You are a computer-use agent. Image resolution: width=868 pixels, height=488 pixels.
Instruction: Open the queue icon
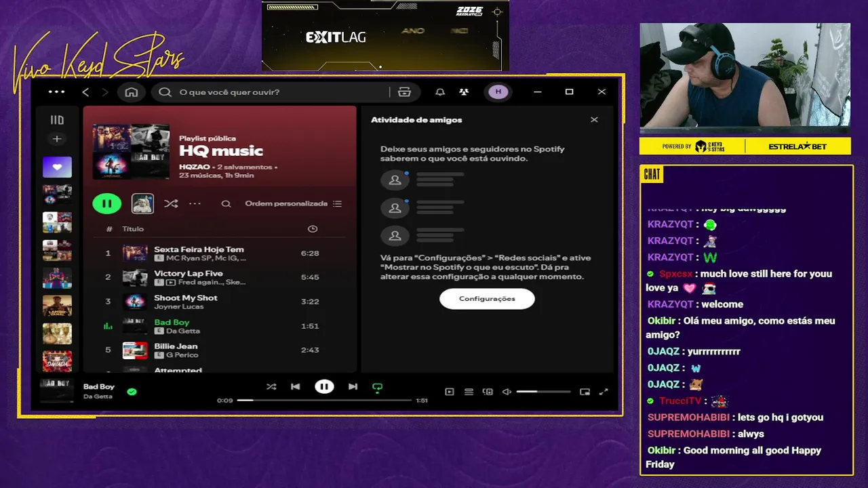469,392
